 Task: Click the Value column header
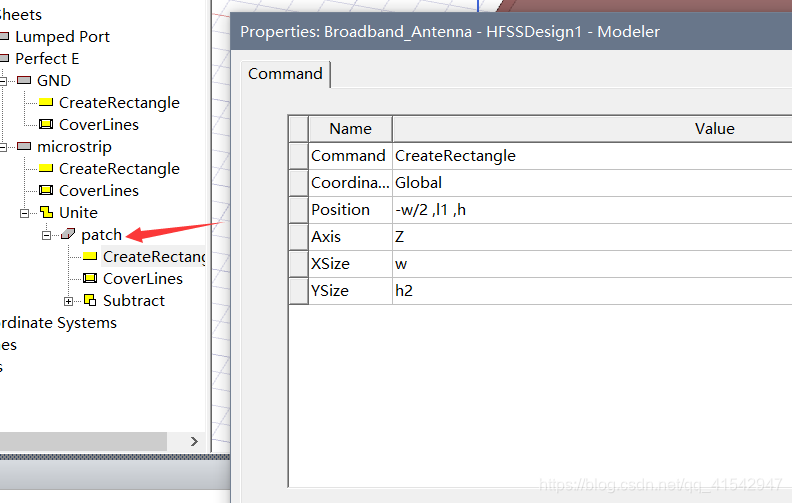pyautogui.click(x=592, y=129)
